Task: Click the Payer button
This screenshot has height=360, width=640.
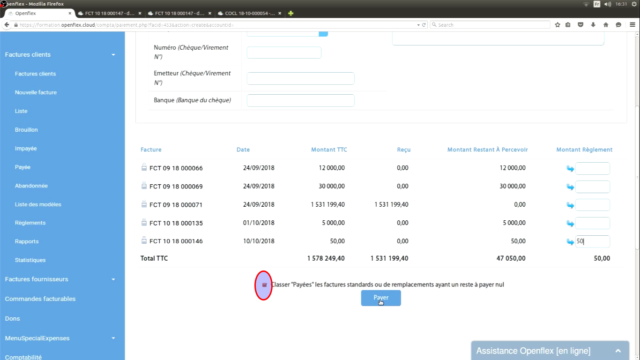Action: (381, 298)
